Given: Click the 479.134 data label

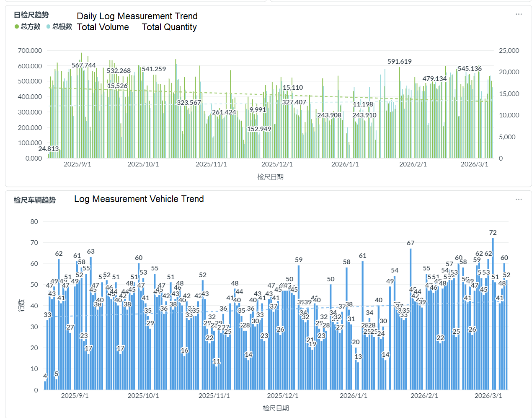Looking at the screenshot, I should click(434, 79).
